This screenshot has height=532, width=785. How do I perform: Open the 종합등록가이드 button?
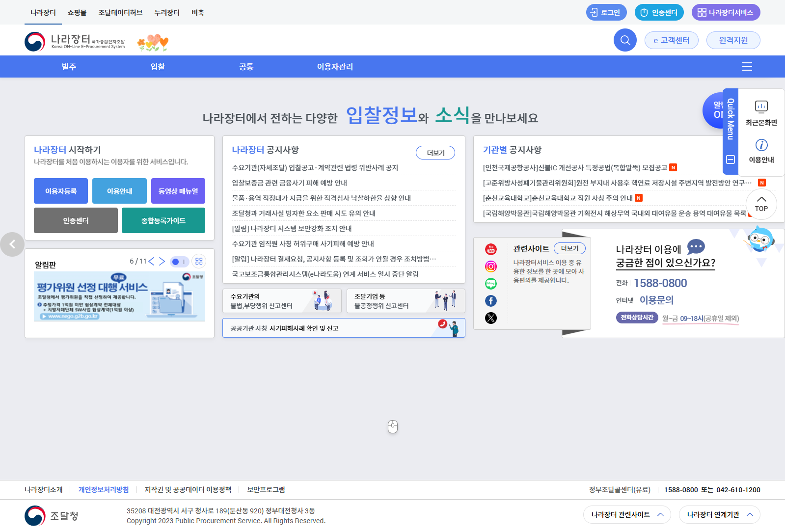pos(163,220)
